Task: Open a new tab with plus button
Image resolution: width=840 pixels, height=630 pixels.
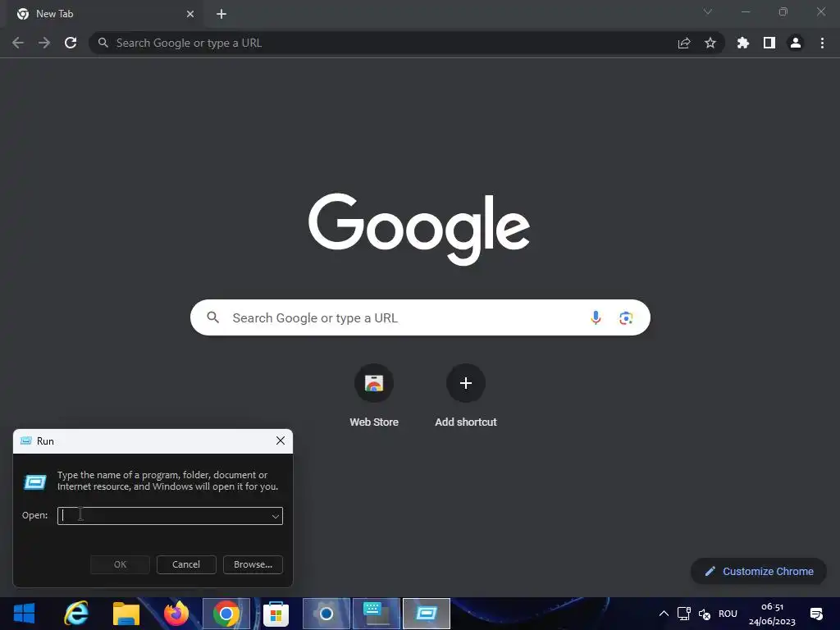Action: tap(221, 14)
